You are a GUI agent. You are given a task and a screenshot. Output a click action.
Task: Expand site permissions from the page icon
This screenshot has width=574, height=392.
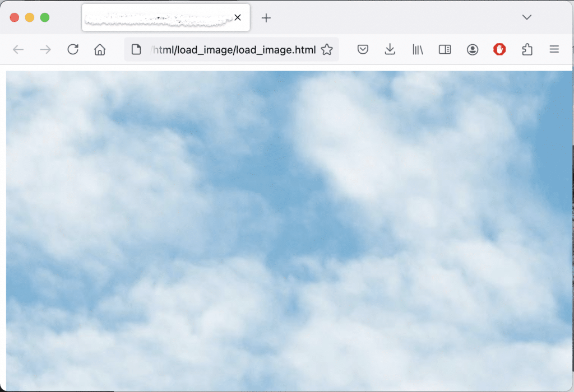click(x=136, y=49)
